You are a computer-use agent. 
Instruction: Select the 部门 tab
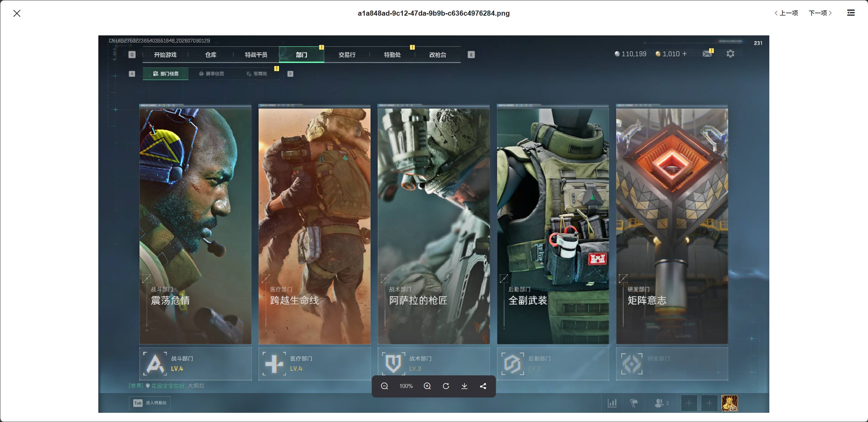[301, 55]
